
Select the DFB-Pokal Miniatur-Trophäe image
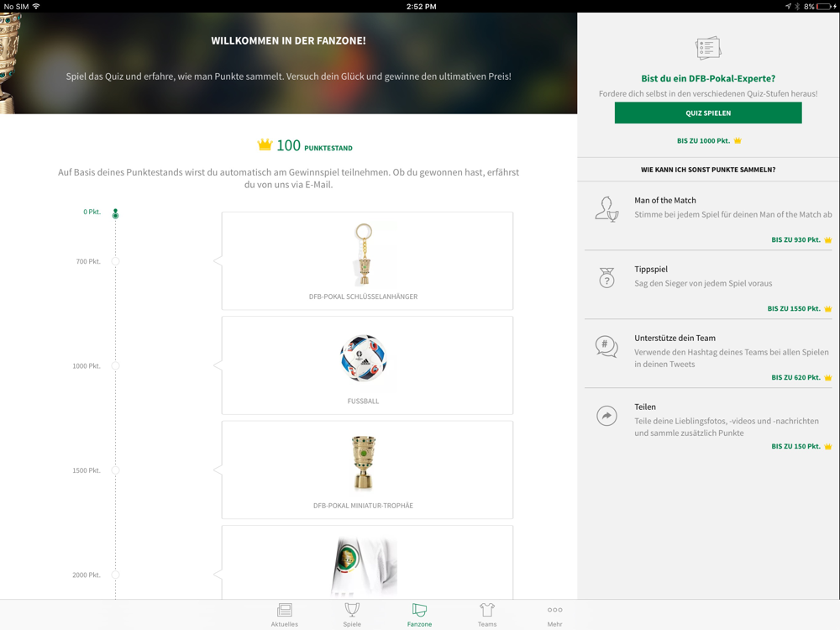point(363,462)
